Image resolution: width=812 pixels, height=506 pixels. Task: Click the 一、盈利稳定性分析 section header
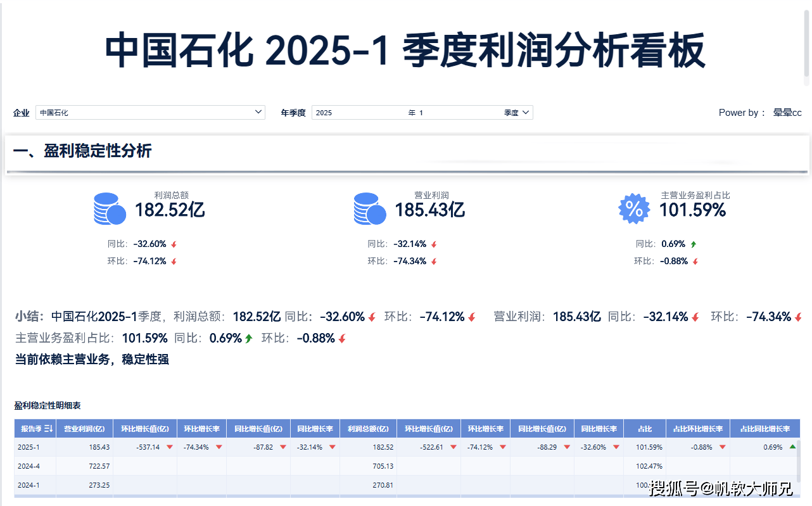pyautogui.click(x=82, y=151)
